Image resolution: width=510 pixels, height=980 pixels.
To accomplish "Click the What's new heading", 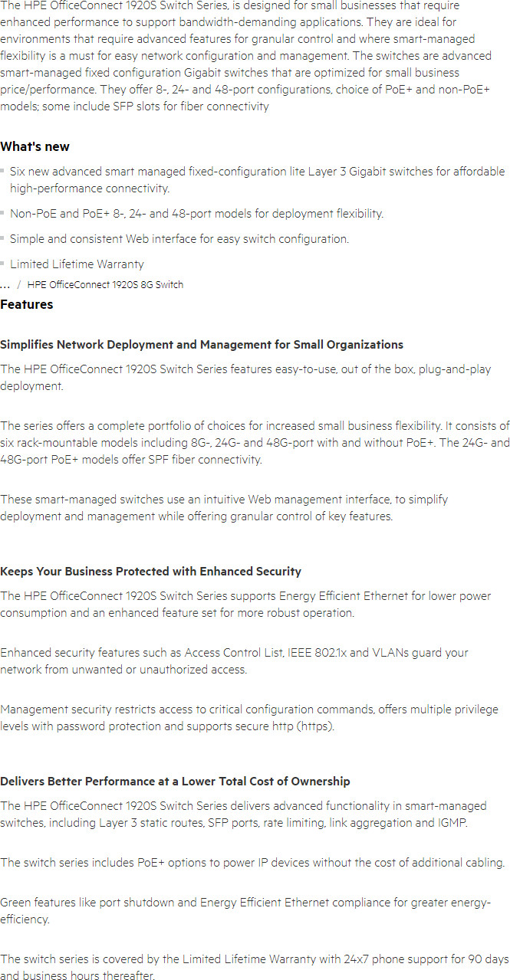I will [35, 146].
